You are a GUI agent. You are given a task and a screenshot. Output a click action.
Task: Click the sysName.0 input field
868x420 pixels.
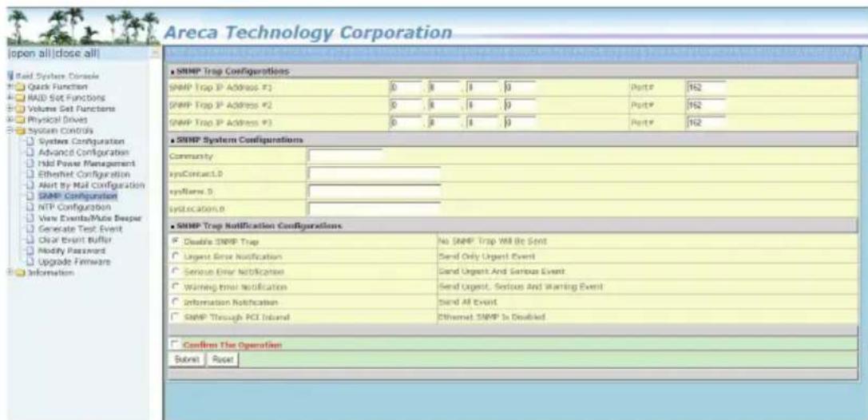(375, 192)
